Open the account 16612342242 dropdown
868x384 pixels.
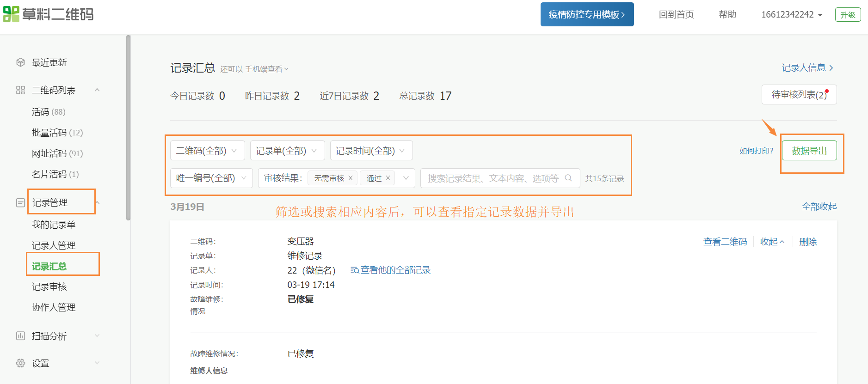click(x=792, y=14)
